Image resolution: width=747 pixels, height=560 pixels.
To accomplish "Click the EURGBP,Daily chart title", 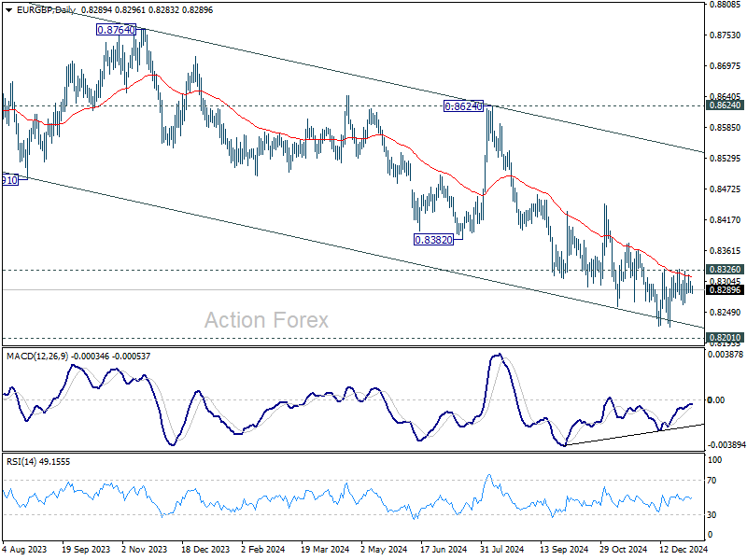I will point(46,10).
